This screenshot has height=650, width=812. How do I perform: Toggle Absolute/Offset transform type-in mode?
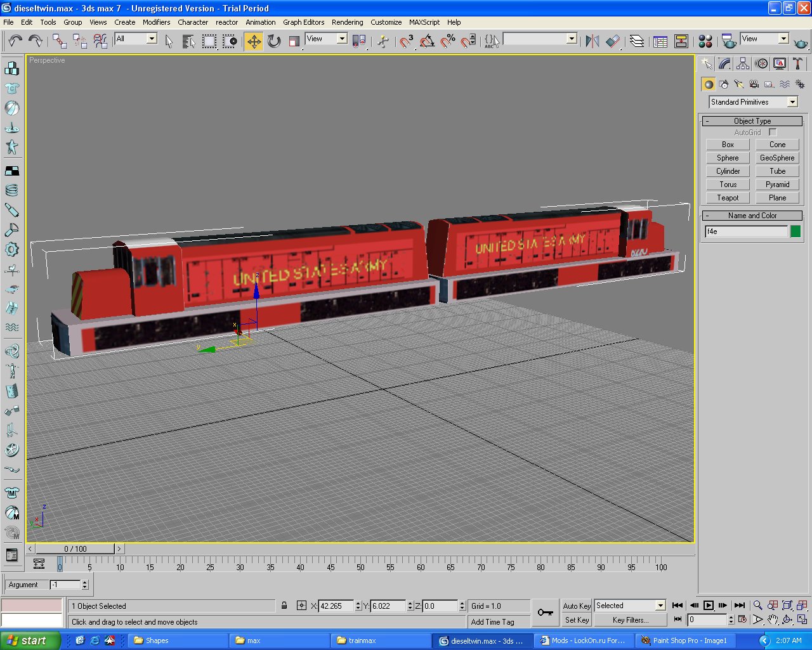[301, 606]
